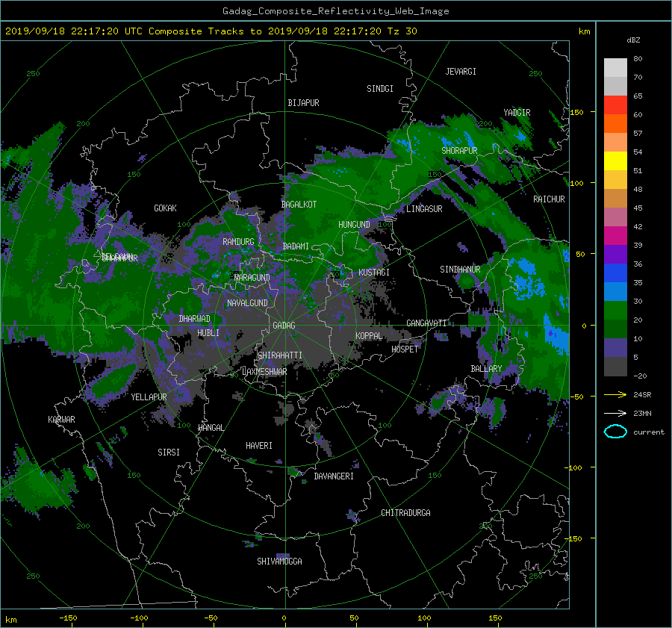Click the KARWAR city label
This screenshot has height=628, width=672.
[61, 419]
